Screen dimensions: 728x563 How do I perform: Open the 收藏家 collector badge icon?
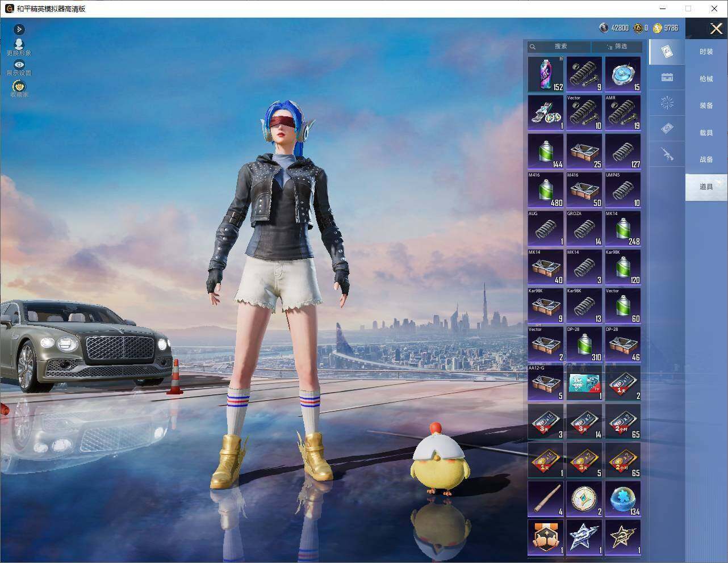tap(19, 89)
